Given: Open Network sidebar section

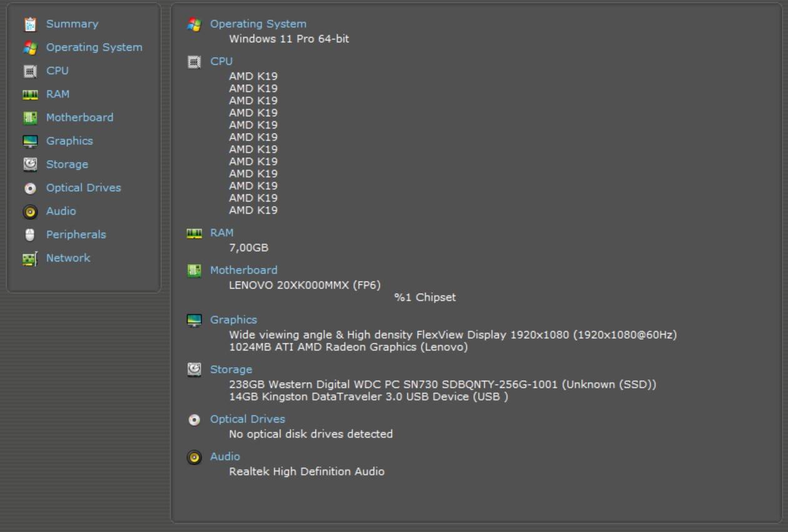Looking at the screenshot, I should tap(67, 258).
